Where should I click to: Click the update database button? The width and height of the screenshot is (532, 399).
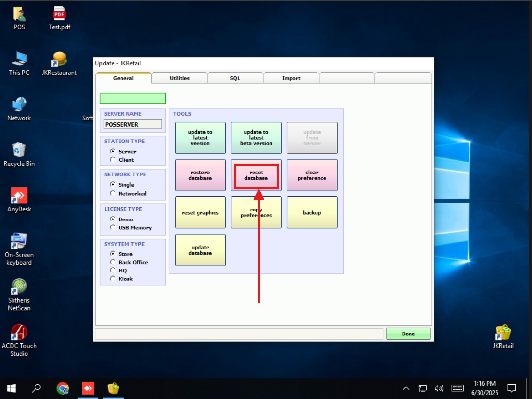pyautogui.click(x=200, y=250)
